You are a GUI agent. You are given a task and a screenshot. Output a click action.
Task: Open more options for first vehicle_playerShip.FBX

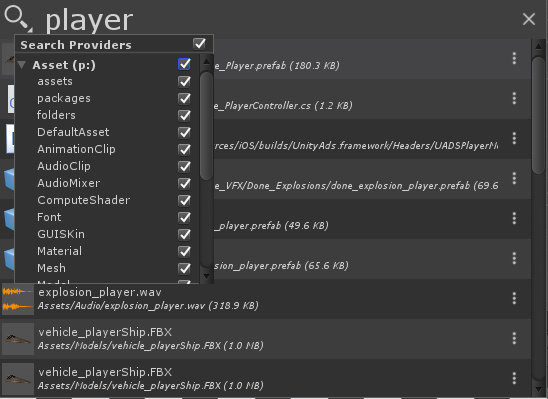pos(514,338)
